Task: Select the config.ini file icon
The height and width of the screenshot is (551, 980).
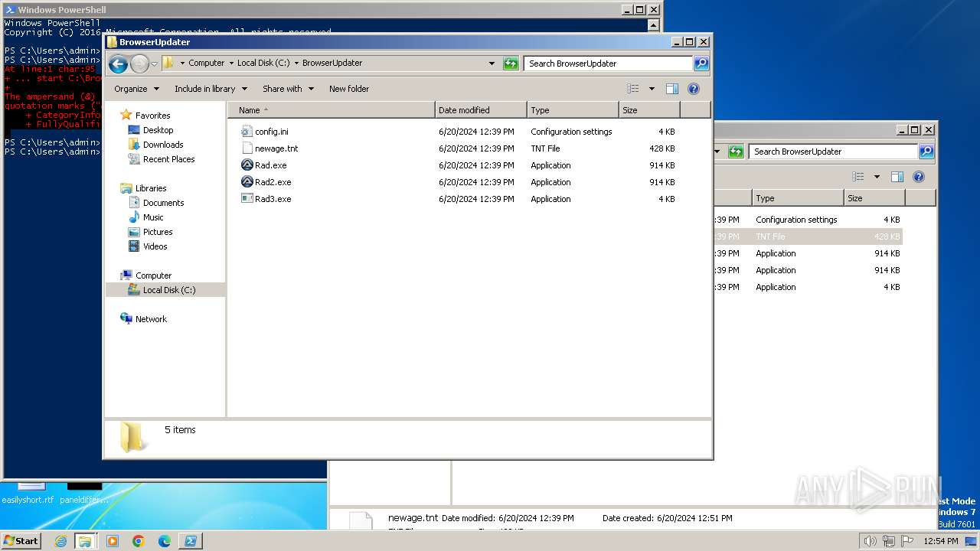Action: (x=247, y=132)
